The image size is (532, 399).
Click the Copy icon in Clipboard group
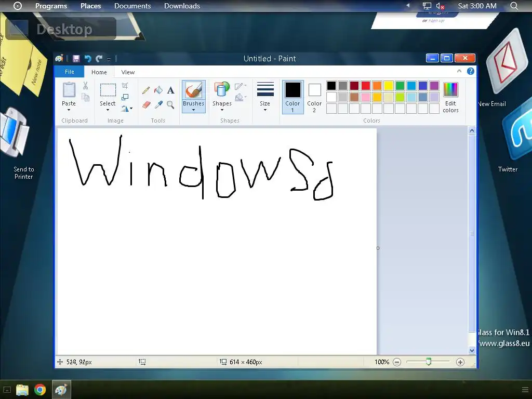(x=86, y=98)
